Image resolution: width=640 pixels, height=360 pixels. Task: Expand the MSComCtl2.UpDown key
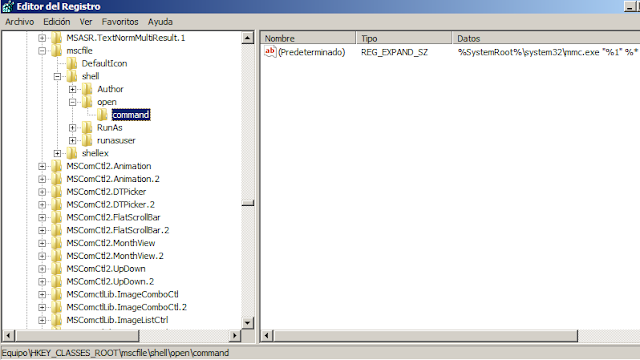pos(42,269)
